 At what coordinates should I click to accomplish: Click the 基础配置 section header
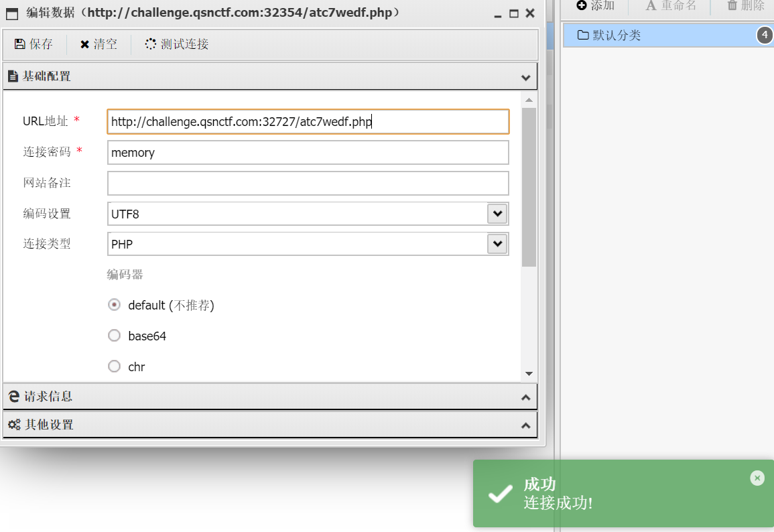coord(270,76)
